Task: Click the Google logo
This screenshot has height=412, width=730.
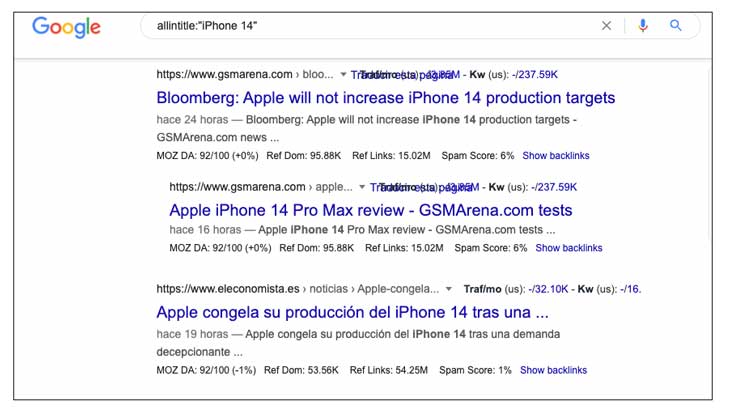Action: pyautogui.click(x=66, y=27)
